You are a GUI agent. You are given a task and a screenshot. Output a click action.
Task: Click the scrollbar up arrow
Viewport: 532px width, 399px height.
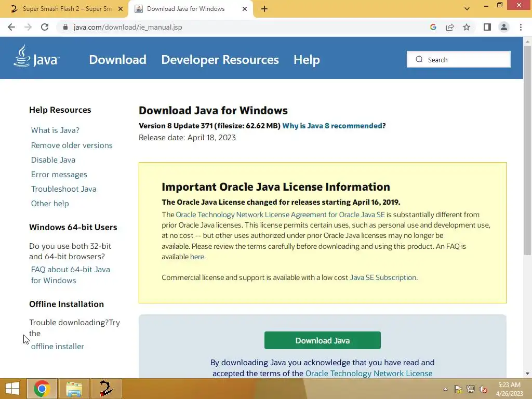pos(527,42)
